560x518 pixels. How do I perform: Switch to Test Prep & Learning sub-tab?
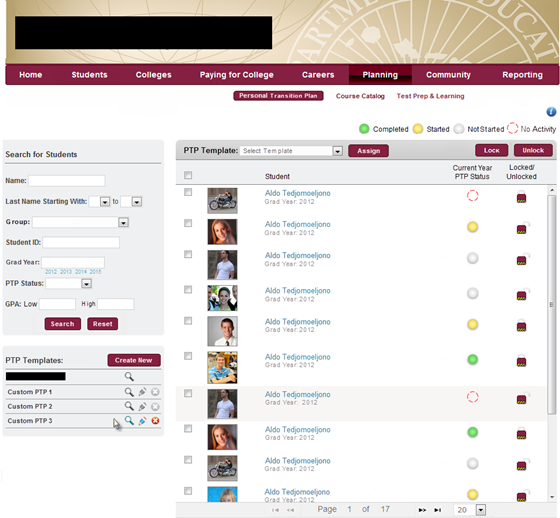(430, 96)
